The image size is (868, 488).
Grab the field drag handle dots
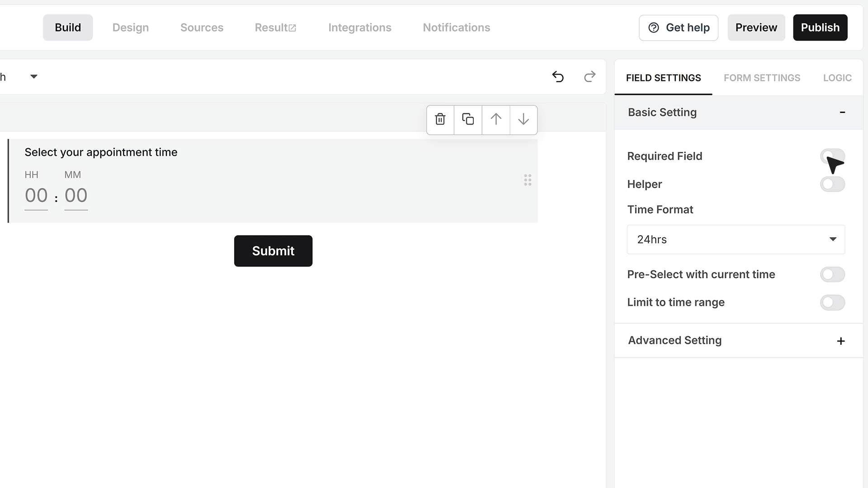[x=528, y=180]
